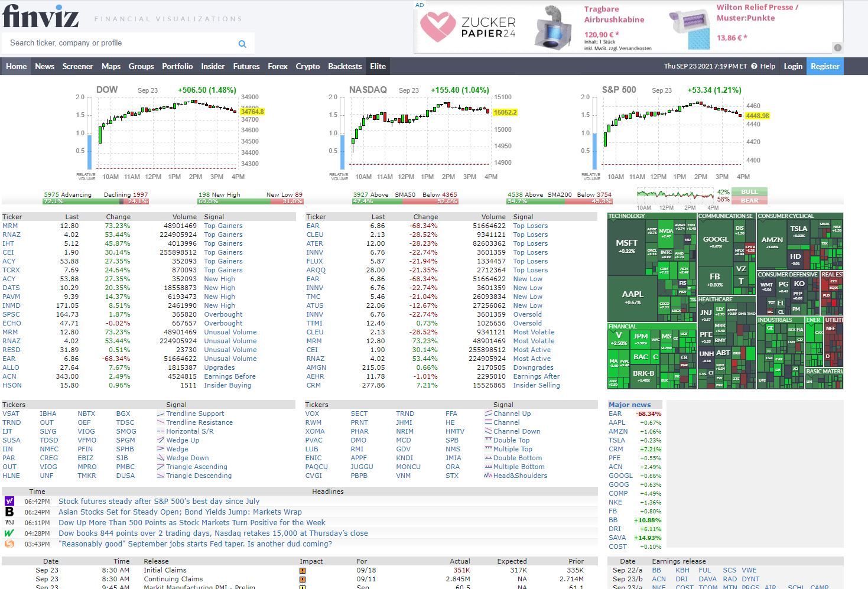Click the ad info icon on banner
868x589 pixels.
(x=837, y=48)
